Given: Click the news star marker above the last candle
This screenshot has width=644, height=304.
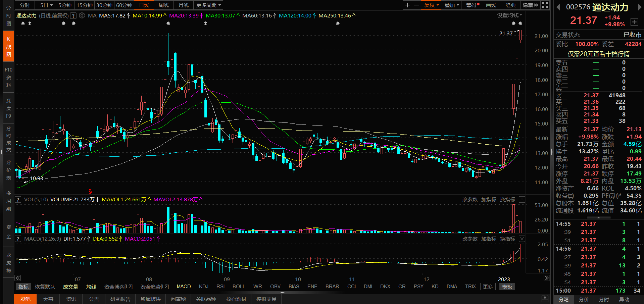Looking at the screenshot, I should 520,23.
